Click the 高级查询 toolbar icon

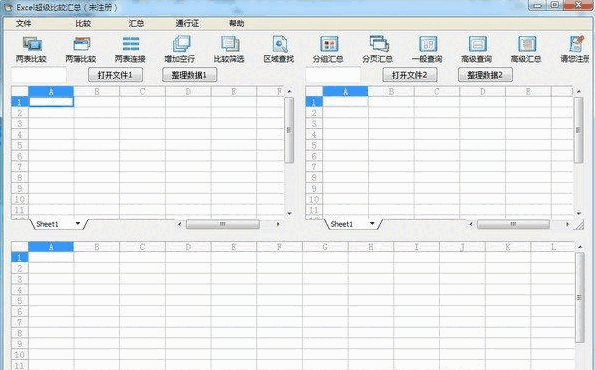(x=477, y=44)
